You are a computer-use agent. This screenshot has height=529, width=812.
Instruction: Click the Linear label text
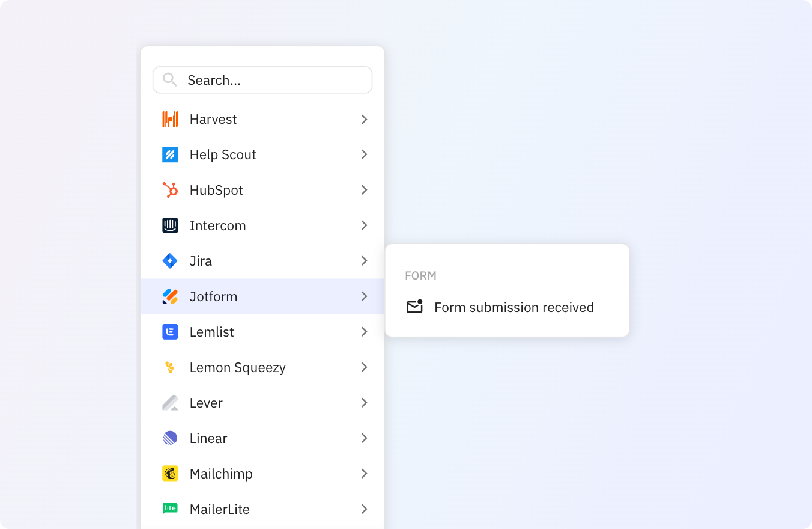click(208, 438)
